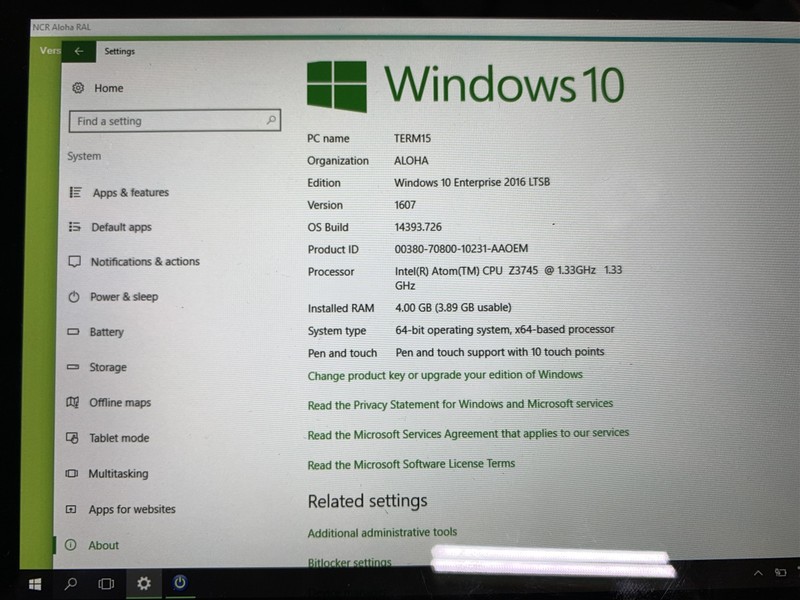Click System type value 64-bit operating system
This screenshot has height=600, width=800.
(x=505, y=330)
